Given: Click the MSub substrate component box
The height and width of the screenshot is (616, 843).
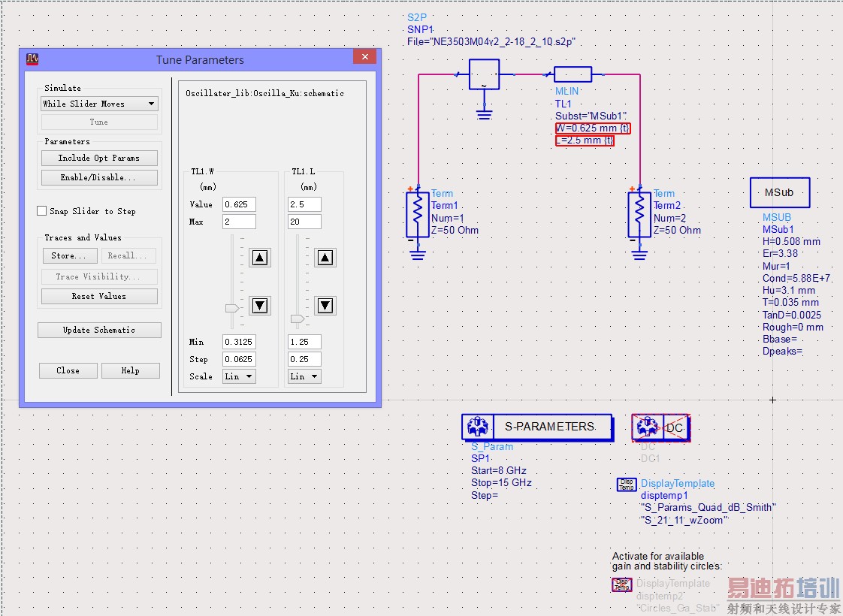Looking at the screenshot, I should pos(779,193).
